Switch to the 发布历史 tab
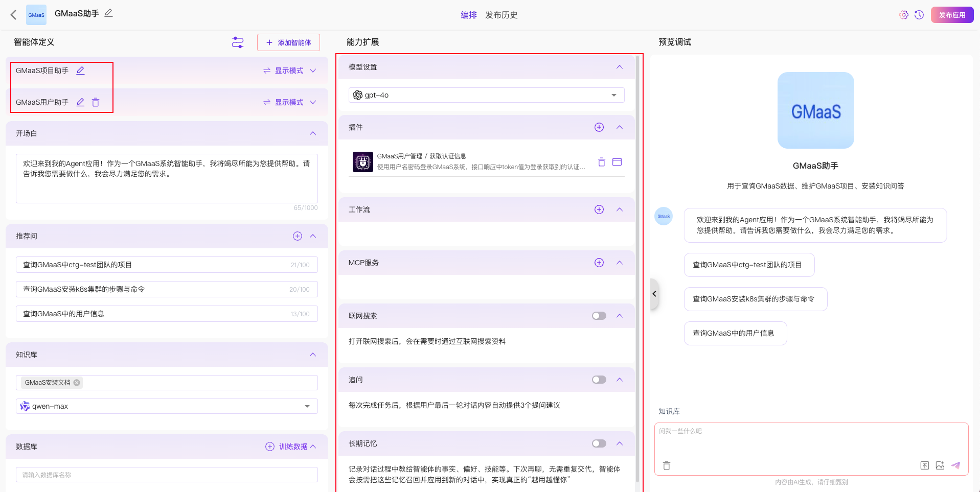The image size is (980, 492). coord(501,15)
